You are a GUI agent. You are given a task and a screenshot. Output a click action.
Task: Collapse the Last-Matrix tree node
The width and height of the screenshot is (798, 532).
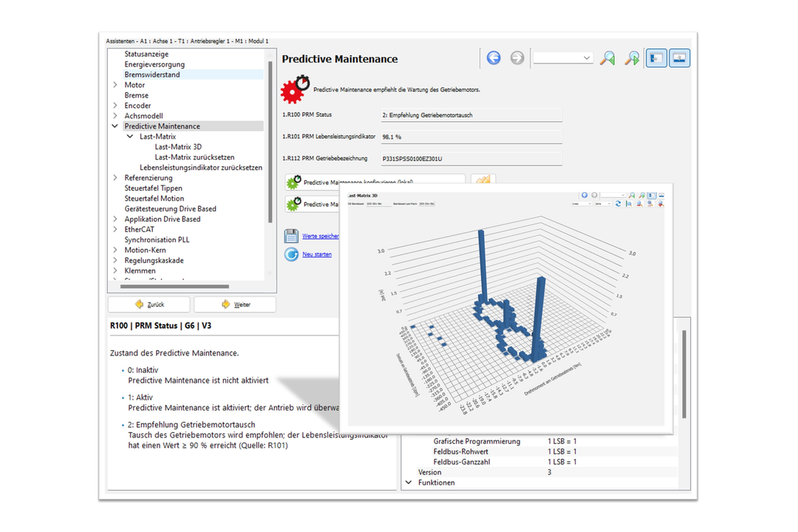pos(130,137)
